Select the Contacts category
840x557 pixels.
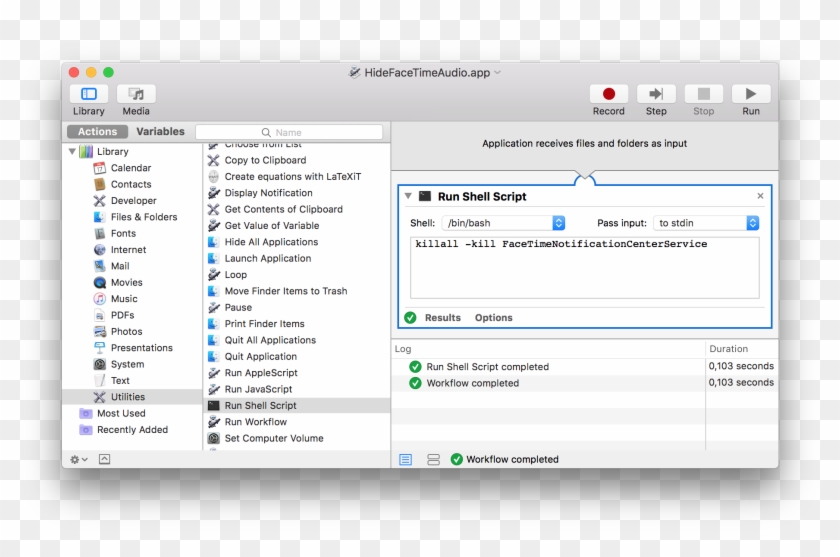coord(131,184)
